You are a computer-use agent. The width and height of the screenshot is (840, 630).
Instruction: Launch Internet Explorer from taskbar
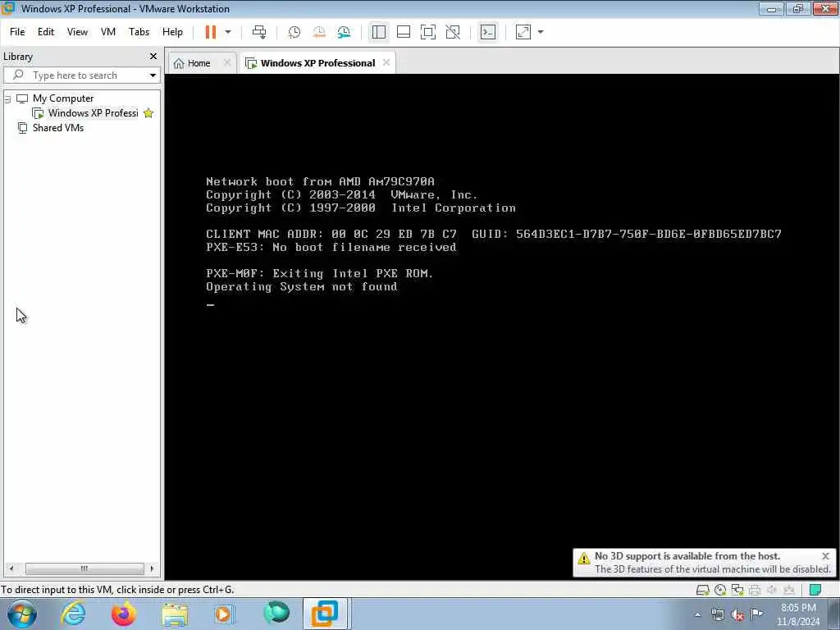coord(73,614)
